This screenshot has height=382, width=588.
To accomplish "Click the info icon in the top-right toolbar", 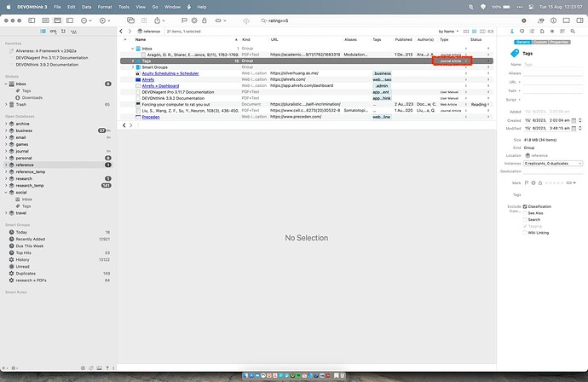I will [554, 20].
